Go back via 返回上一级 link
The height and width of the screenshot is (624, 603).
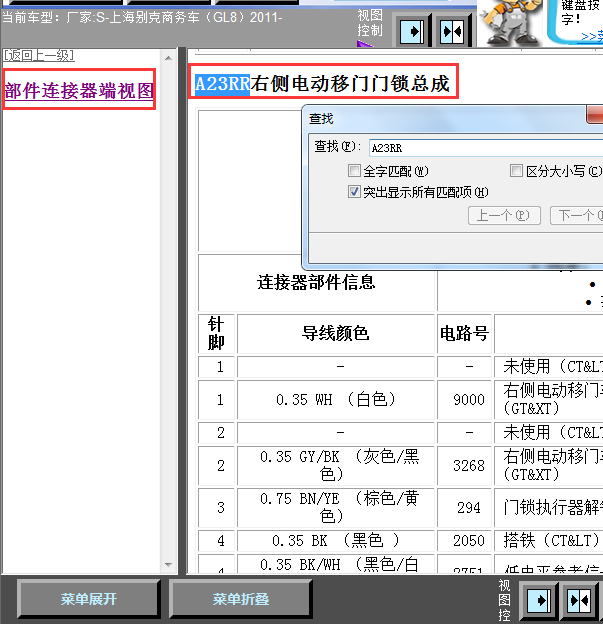tap(39, 55)
